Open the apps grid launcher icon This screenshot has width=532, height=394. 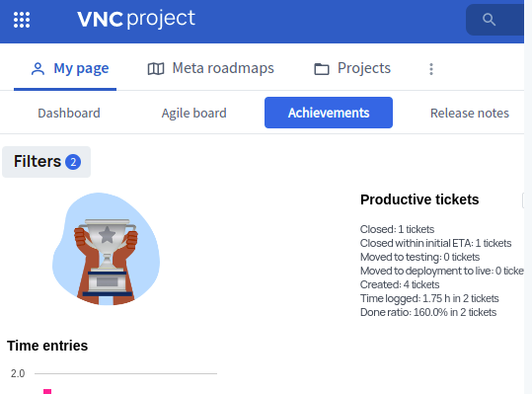tap(22, 20)
